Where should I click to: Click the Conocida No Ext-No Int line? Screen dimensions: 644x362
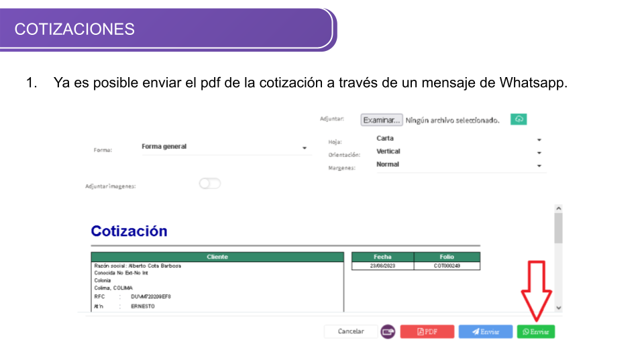(121, 273)
